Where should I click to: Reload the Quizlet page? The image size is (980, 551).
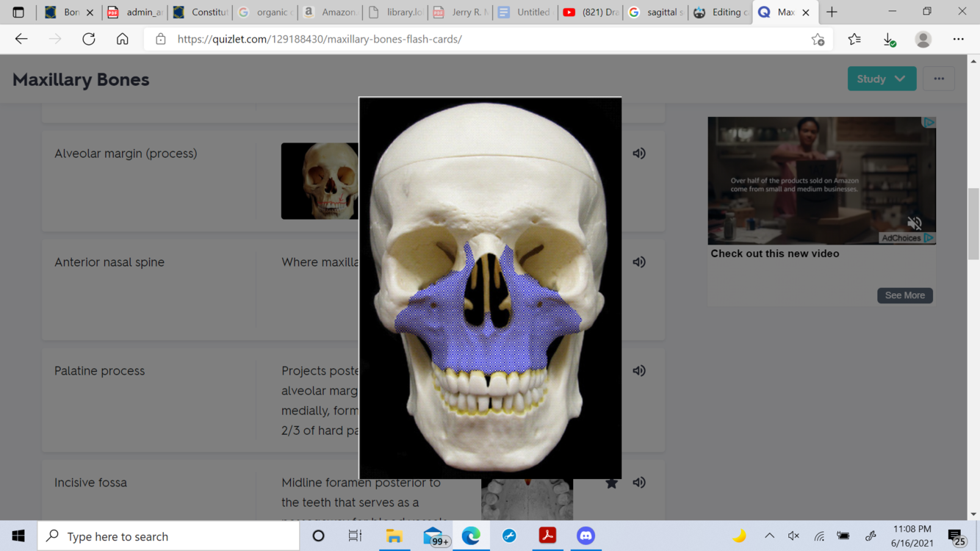89,39
